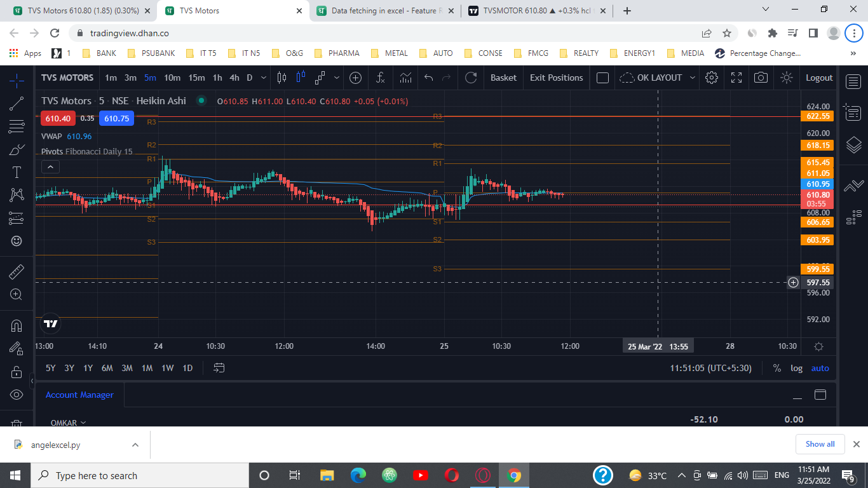Expand the timeframe dropdown arrow
868x488 pixels.
coord(264,78)
